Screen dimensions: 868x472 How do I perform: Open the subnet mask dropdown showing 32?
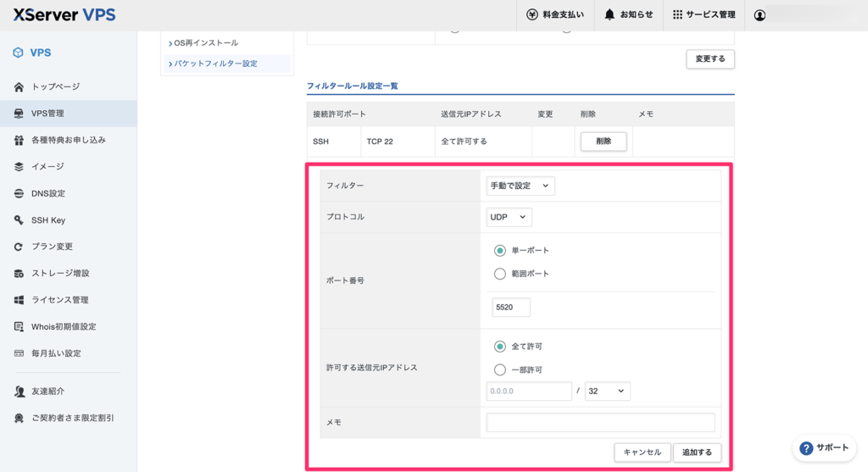click(607, 391)
